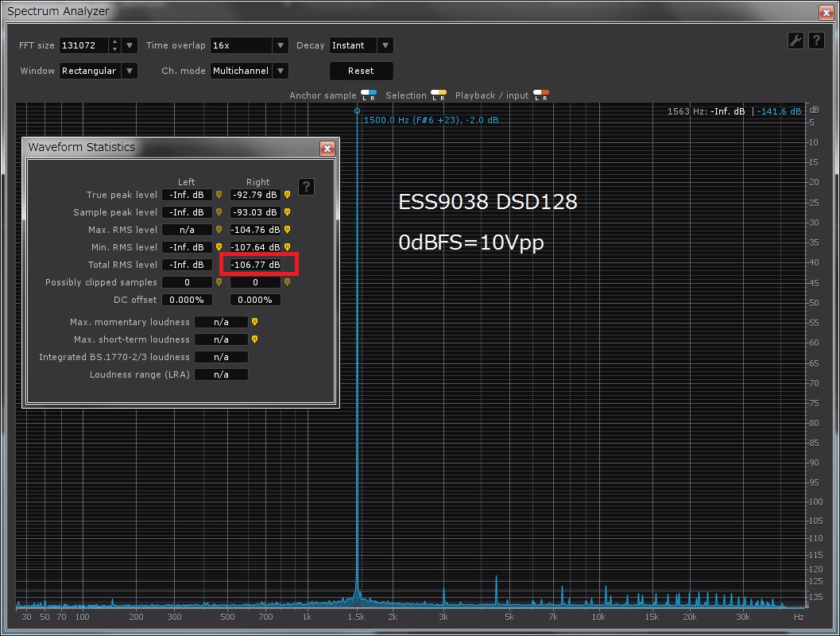
Task: Jump to Right clipped samples marker
Action: tap(287, 282)
